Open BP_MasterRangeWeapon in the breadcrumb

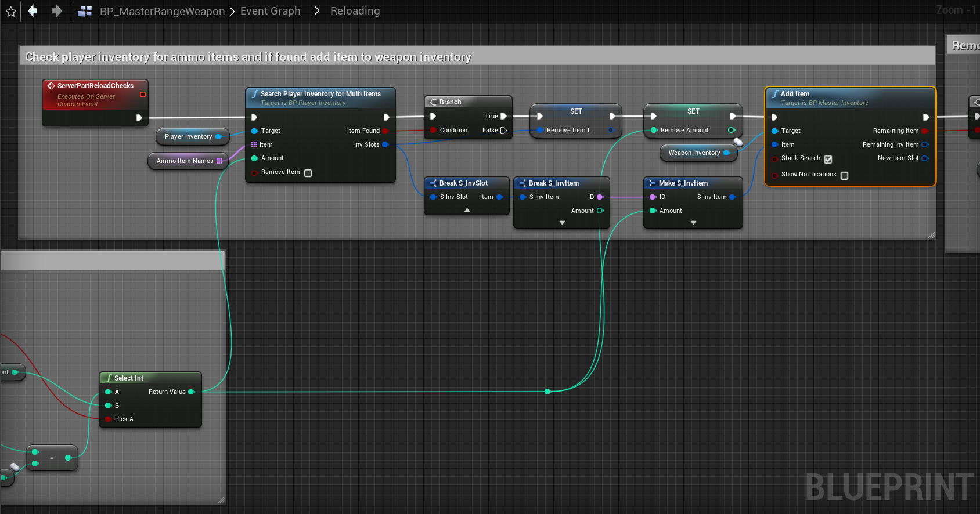pos(162,11)
